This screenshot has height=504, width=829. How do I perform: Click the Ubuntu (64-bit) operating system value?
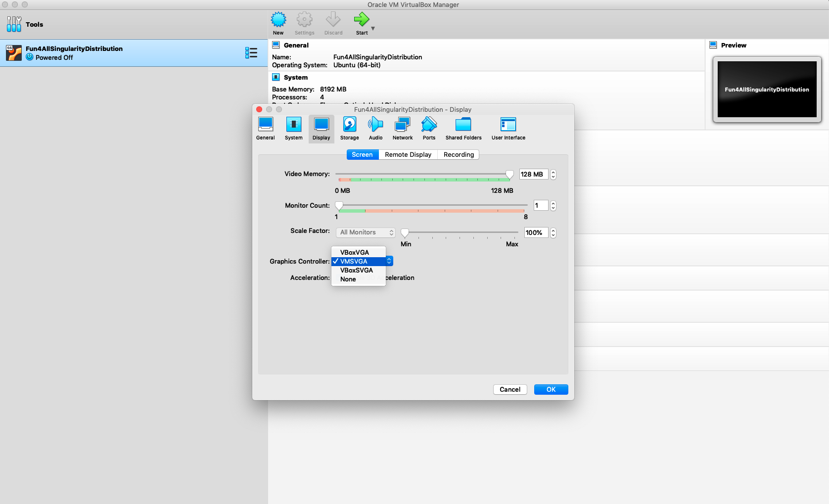coord(357,65)
